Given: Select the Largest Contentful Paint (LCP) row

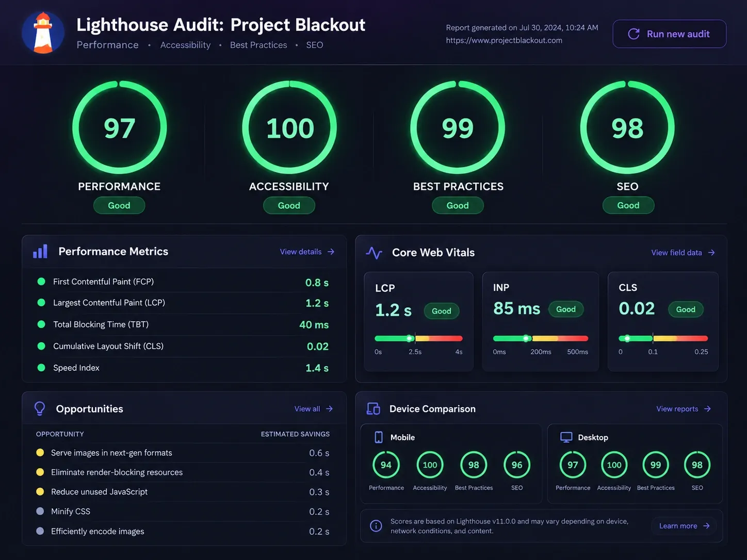Looking at the screenshot, I should coord(184,303).
